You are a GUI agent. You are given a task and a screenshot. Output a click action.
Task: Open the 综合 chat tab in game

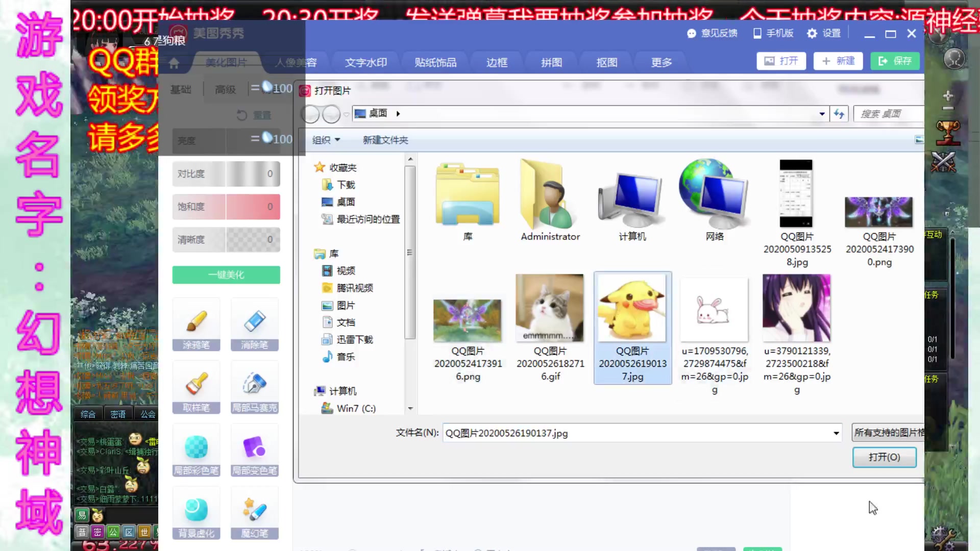[88, 414]
